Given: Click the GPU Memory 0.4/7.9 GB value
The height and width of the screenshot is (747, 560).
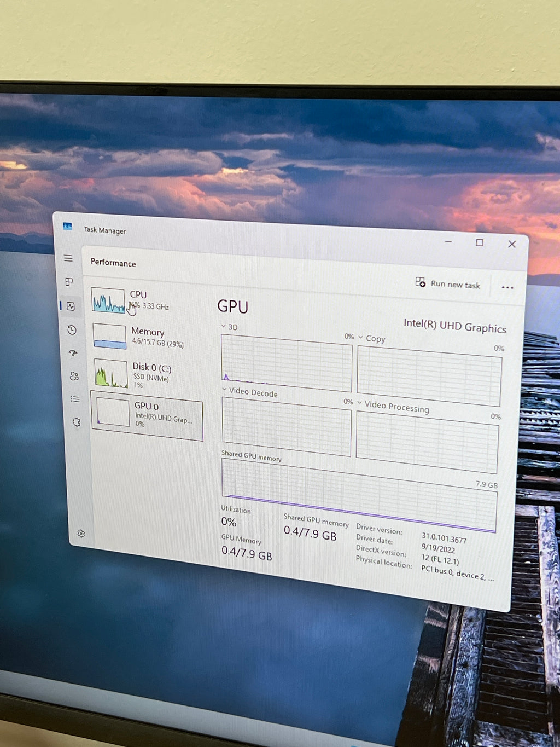Looking at the screenshot, I should [247, 553].
